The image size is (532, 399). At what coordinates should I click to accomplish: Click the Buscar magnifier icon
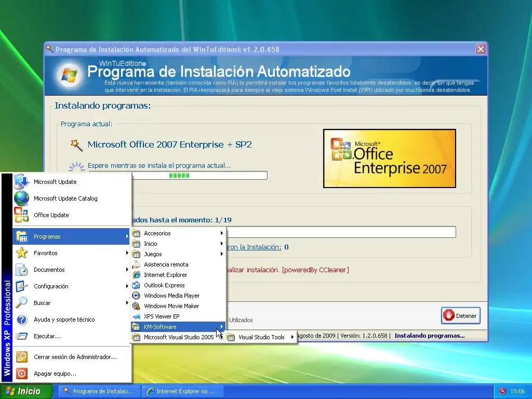(x=22, y=303)
